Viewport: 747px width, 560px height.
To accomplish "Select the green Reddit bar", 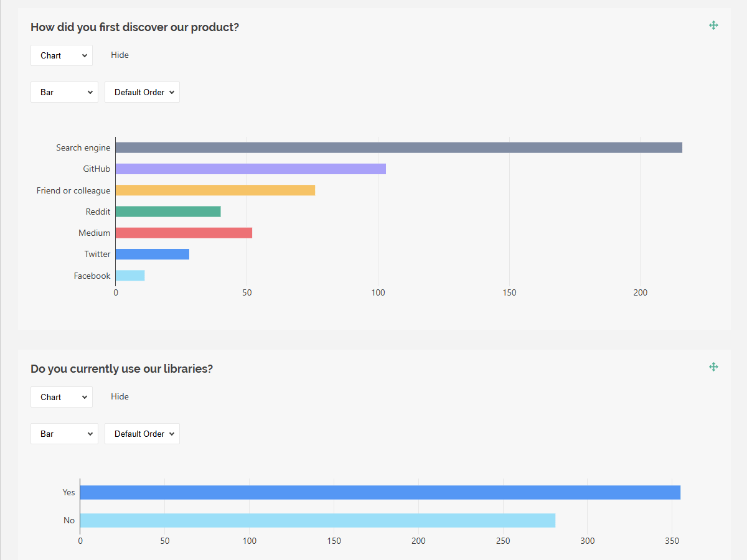I will click(168, 212).
